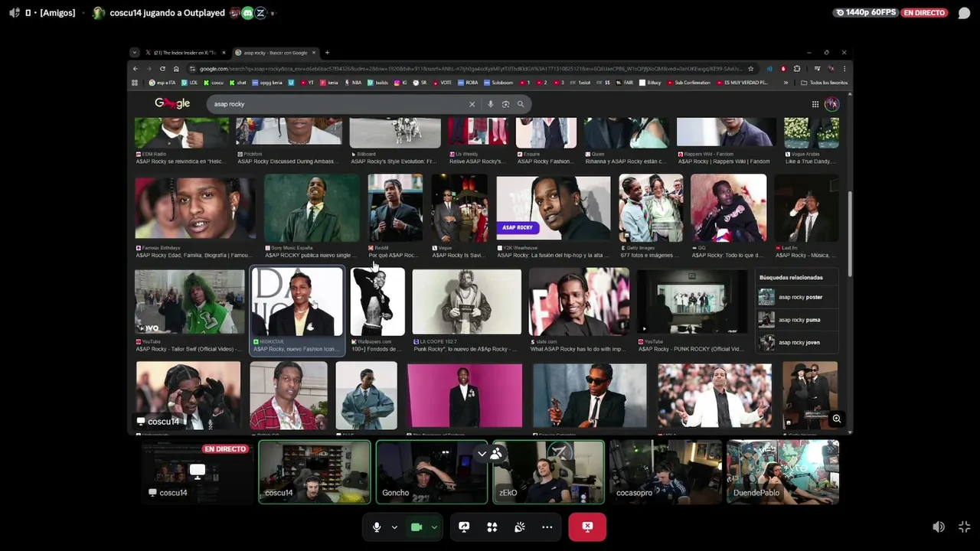Toggle stream volume speaker icon

pos(939,527)
